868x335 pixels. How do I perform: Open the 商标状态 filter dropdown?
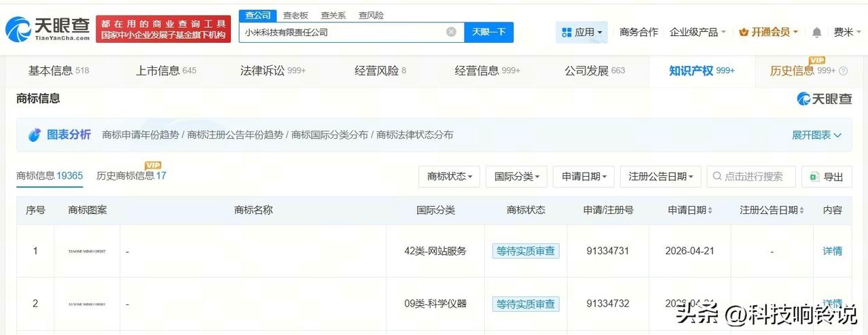(450, 177)
